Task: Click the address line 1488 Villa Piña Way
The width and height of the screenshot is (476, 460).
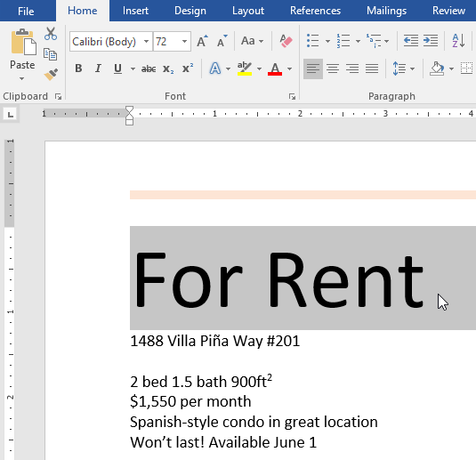Action: pyautogui.click(x=215, y=341)
